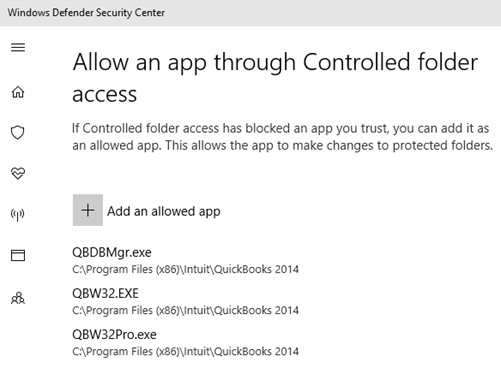The width and height of the screenshot is (501, 374).
Task: Click description line starting 'an allowed app'
Action: pyautogui.click(x=282, y=146)
